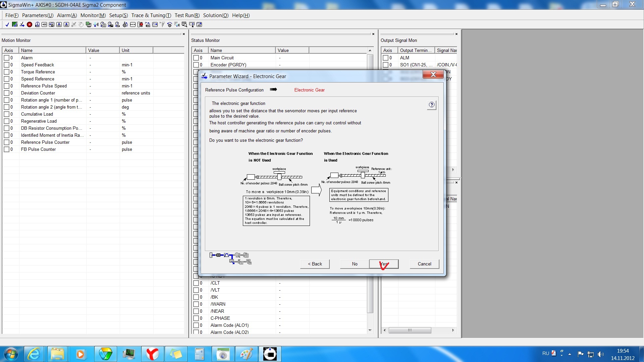Tick the Main Circuit checkbox

pos(196,58)
